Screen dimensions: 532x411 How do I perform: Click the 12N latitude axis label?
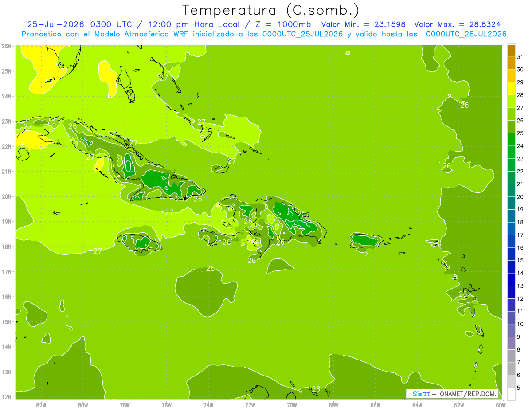coord(6,397)
